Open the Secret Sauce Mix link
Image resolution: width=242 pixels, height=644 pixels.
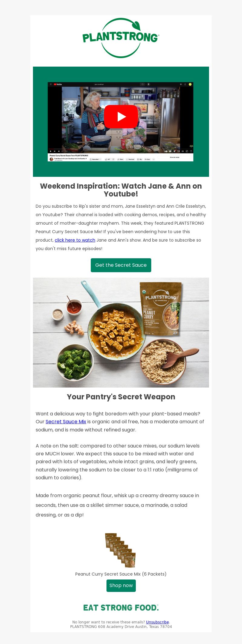coord(66,421)
